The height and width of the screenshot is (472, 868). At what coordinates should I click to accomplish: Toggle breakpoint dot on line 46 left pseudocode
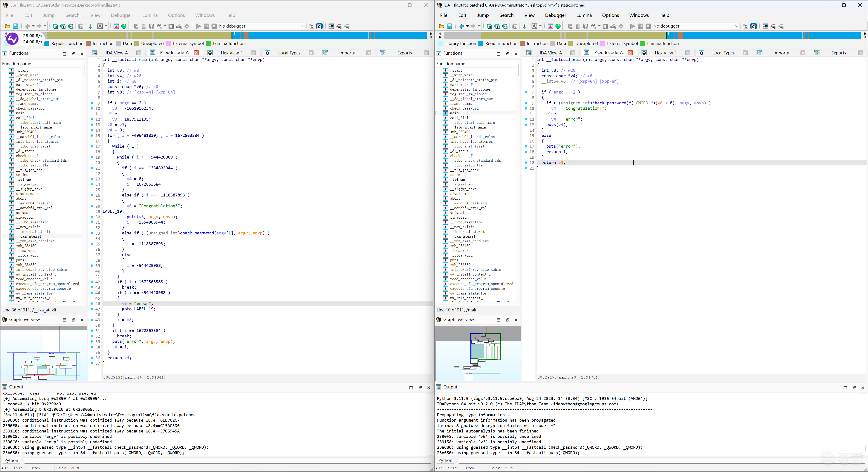point(92,304)
